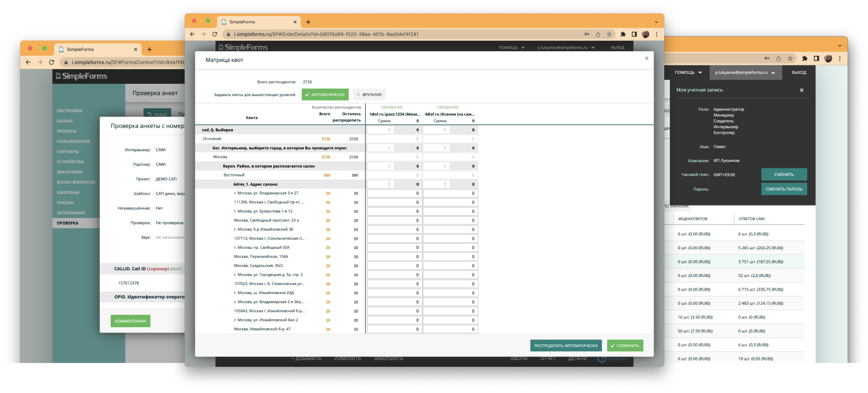The height and width of the screenshot is (393, 868).
Task: Enable Автоматически quota mode
Action: 325,94
